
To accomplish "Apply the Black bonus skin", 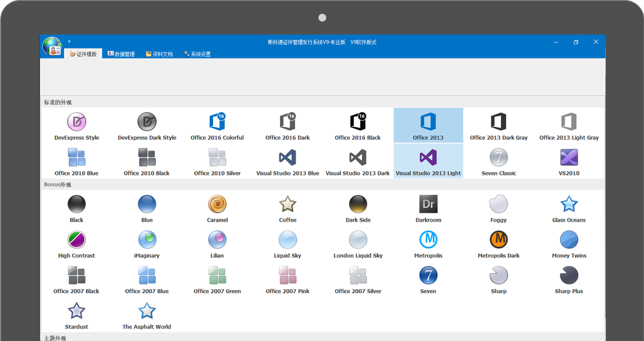I will tap(77, 208).
